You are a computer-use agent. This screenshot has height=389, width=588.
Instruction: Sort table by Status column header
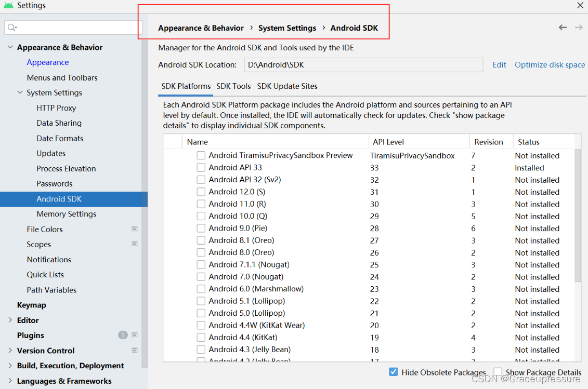pyautogui.click(x=544, y=142)
